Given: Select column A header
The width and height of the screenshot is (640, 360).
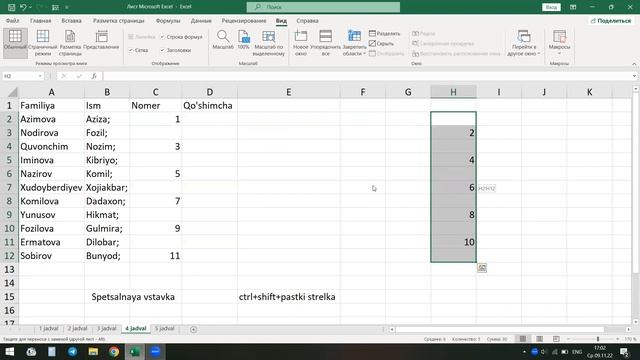Looking at the screenshot, I should click(x=51, y=92).
